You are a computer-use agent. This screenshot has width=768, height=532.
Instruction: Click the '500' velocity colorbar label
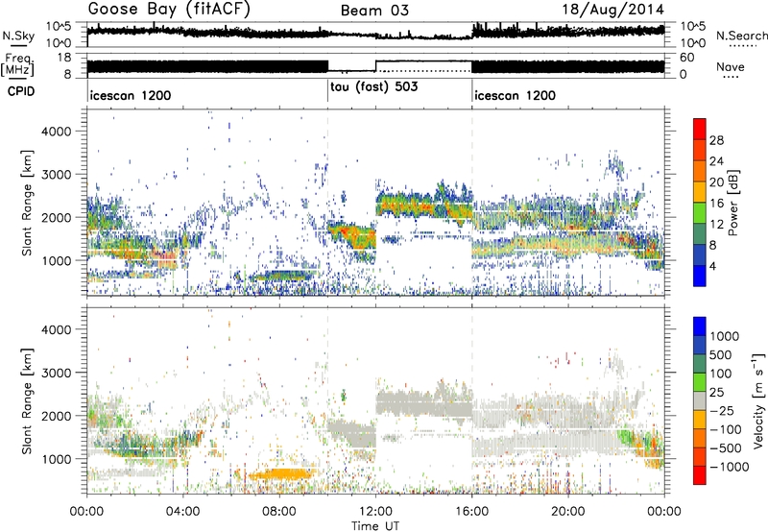point(721,354)
